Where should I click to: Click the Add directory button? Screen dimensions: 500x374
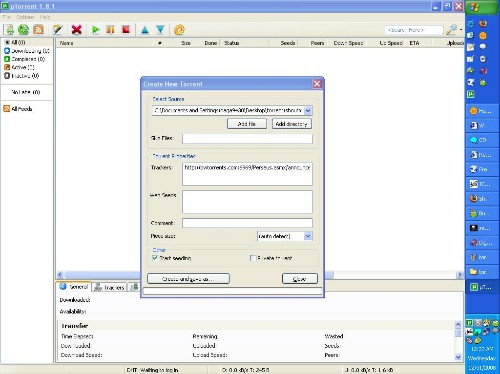(292, 124)
